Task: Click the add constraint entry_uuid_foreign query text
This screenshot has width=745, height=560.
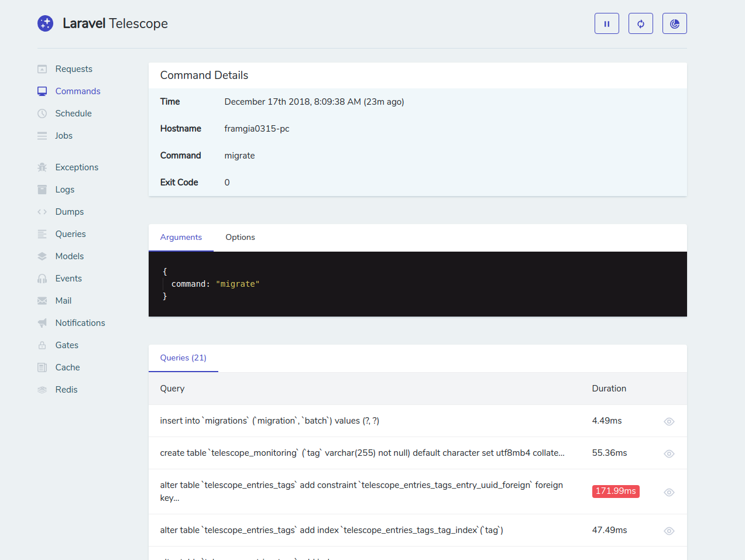Action: point(362,492)
